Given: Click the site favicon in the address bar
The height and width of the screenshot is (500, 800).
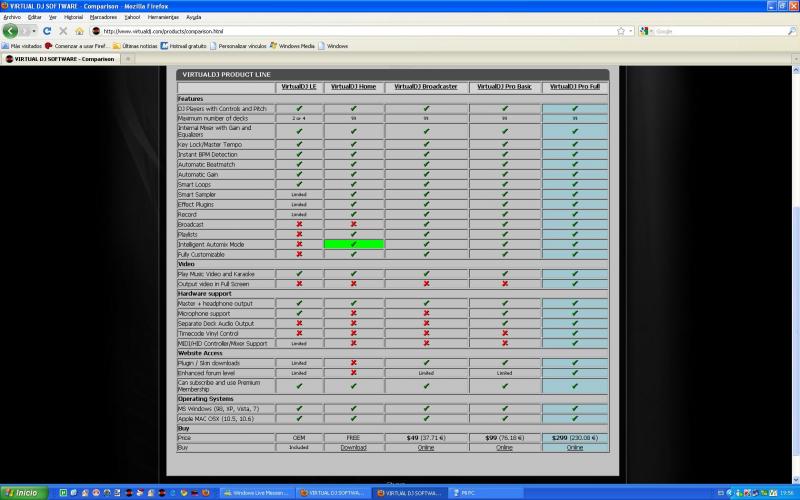Looking at the screenshot, I should [95, 31].
